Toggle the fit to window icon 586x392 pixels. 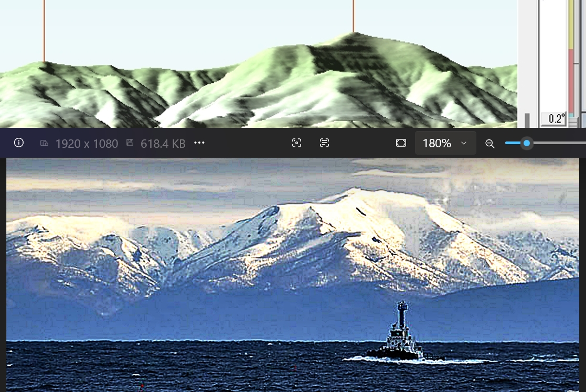401,143
